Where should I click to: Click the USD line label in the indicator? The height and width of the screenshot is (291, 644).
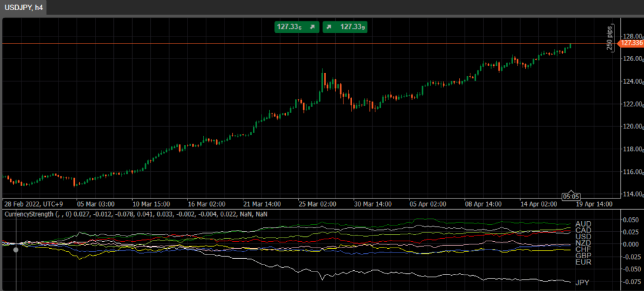584,237
